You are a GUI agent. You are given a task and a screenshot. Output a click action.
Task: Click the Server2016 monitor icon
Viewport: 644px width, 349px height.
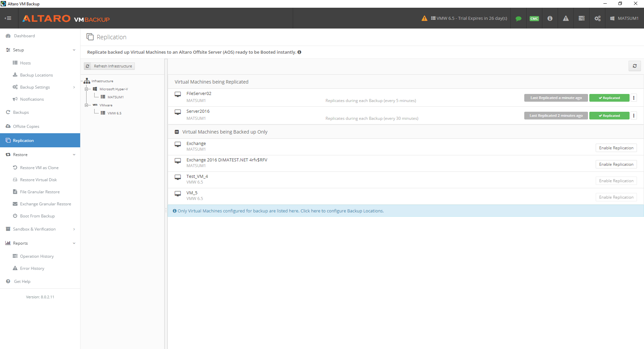pos(178,112)
